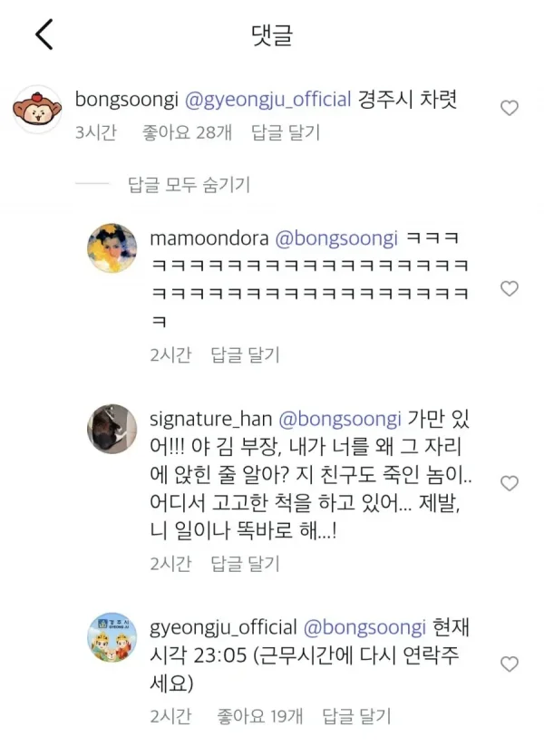Reply to gyeongju_official via 답글 달기
Image resolution: width=544 pixels, height=756 pixels.
[357, 716]
